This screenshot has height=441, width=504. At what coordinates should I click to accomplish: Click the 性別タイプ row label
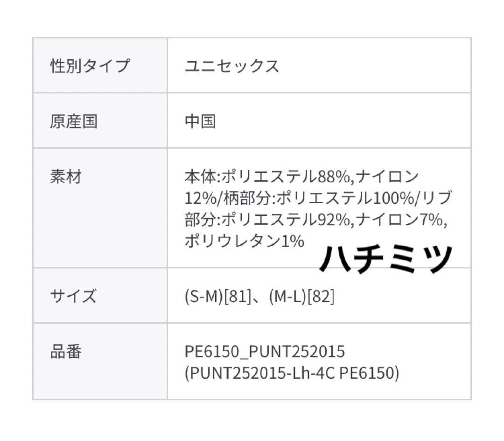[89, 66]
